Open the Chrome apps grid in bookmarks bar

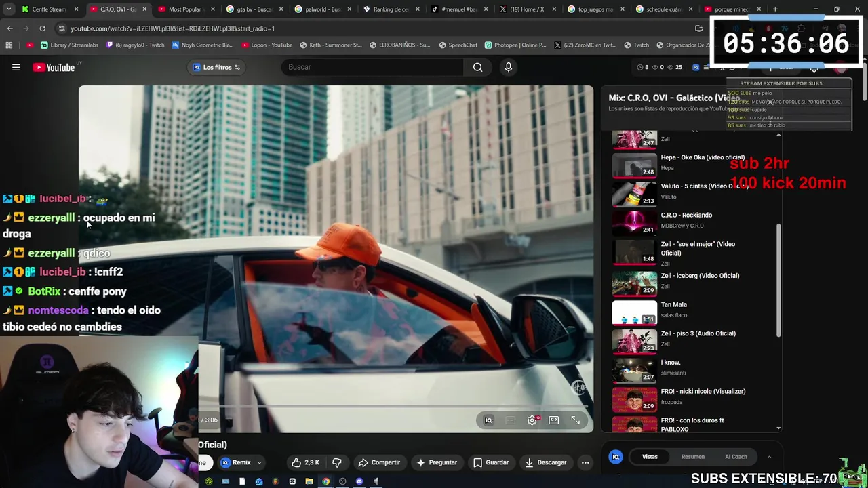click(9, 45)
